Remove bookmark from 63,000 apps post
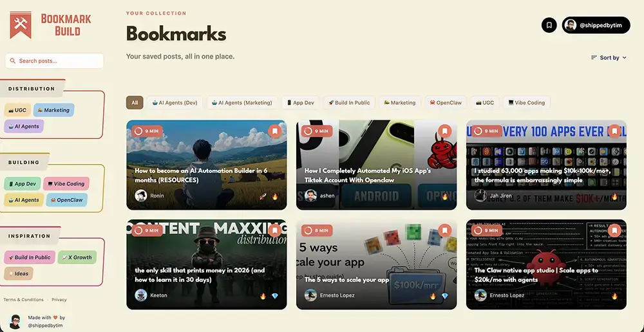Screen dimensions: 644x332 pyautogui.click(x=614, y=131)
